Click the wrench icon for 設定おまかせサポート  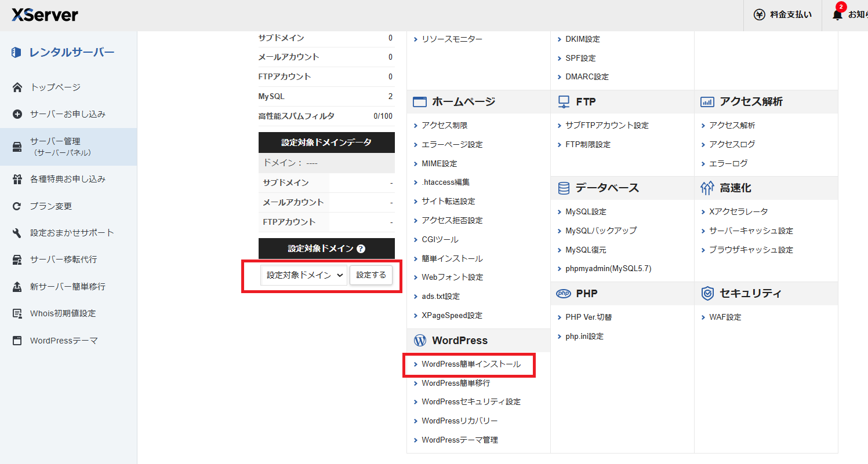pos(17,233)
